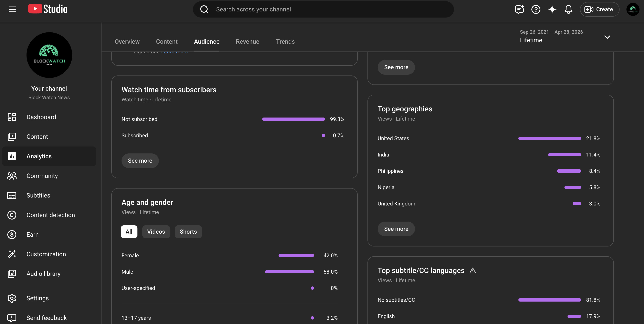Open the Content detection copyright icon
The height and width of the screenshot is (324, 644).
(x=12, y=215)
